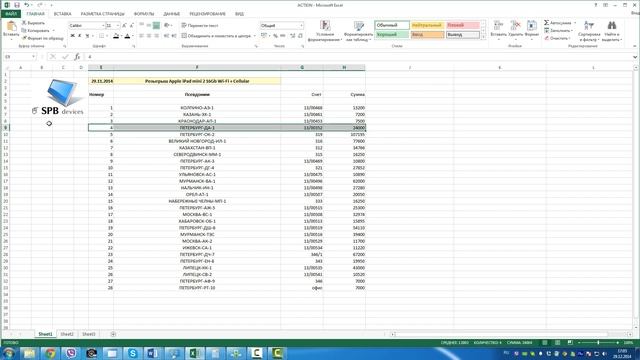Add a new sheet with the plus button
Screen dimensions: 640x360
point(113,334)
